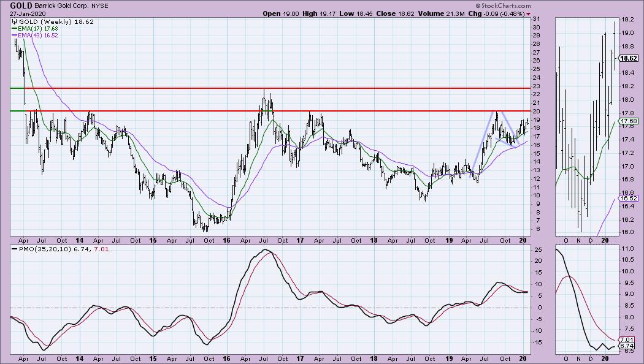Open the StockCharts.com attribution link
The height and width of the screenshot is (364, 644).
click(x=503, y=6)
